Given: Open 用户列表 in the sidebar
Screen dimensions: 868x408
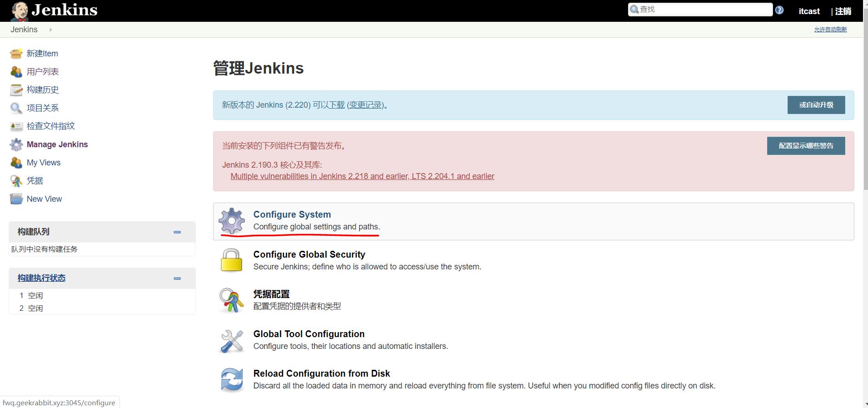Looking at the screenshot, I should pyautogui.click(x=43, y=72).
